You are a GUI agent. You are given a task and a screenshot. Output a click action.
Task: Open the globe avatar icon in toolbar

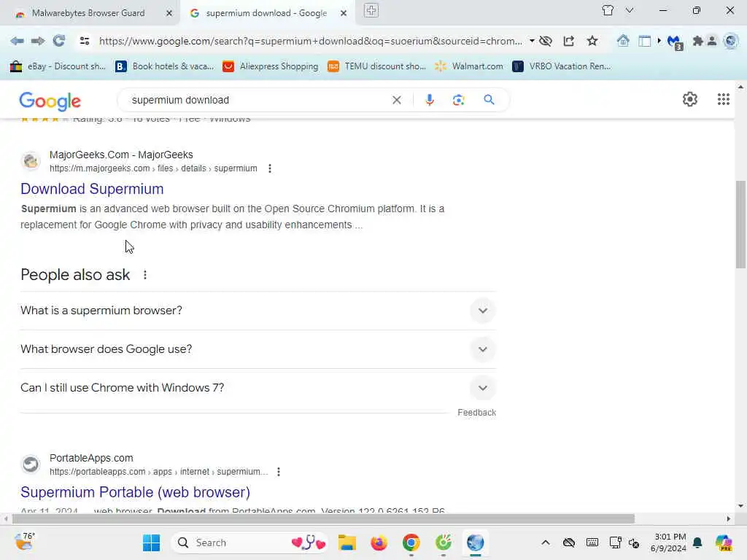point(730,41)
